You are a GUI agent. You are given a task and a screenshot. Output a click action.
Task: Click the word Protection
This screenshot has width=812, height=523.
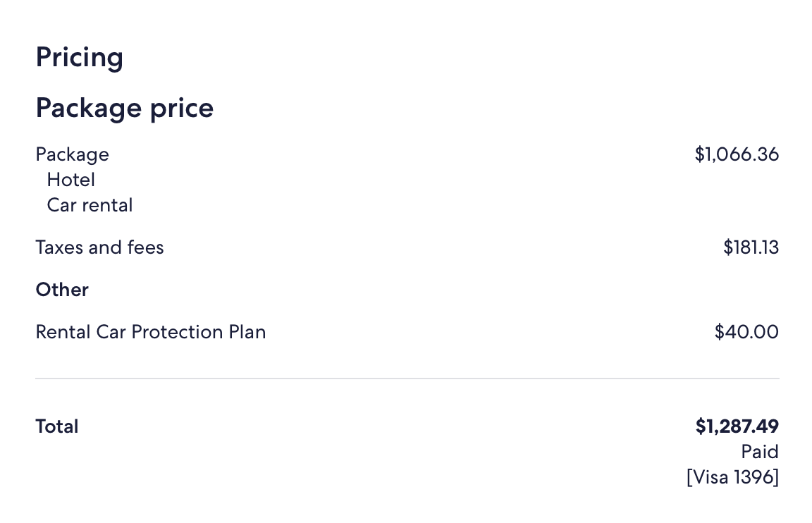[x=176, y=332]
